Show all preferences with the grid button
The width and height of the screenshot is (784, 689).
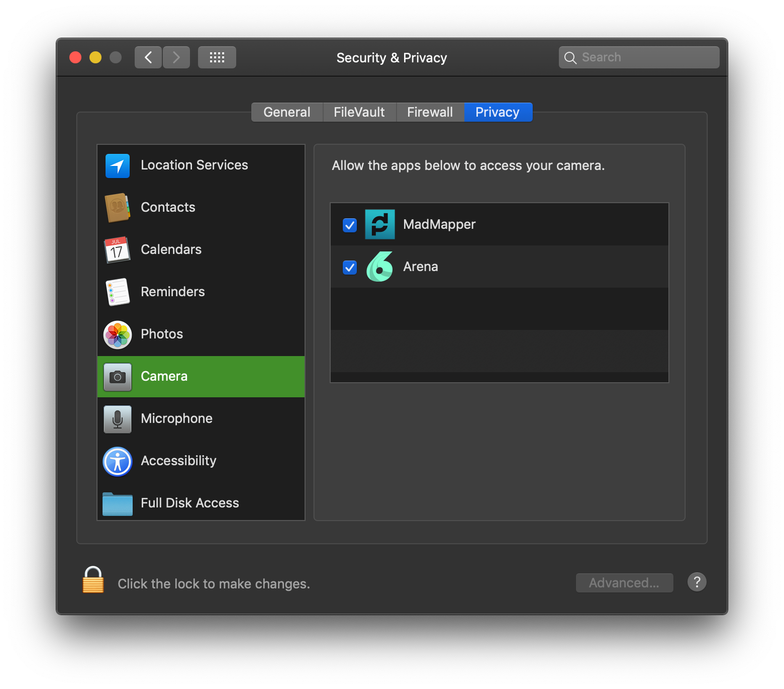[x=217, y=57]
